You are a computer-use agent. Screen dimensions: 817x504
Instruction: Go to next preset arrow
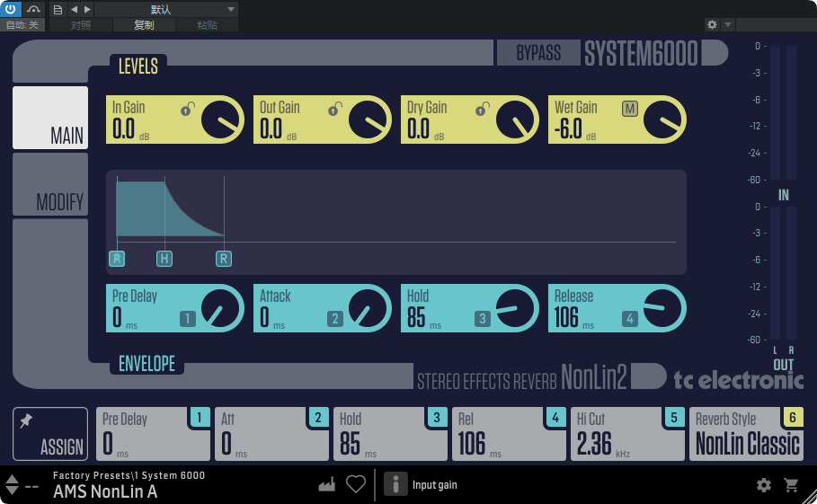click(87, 9)
